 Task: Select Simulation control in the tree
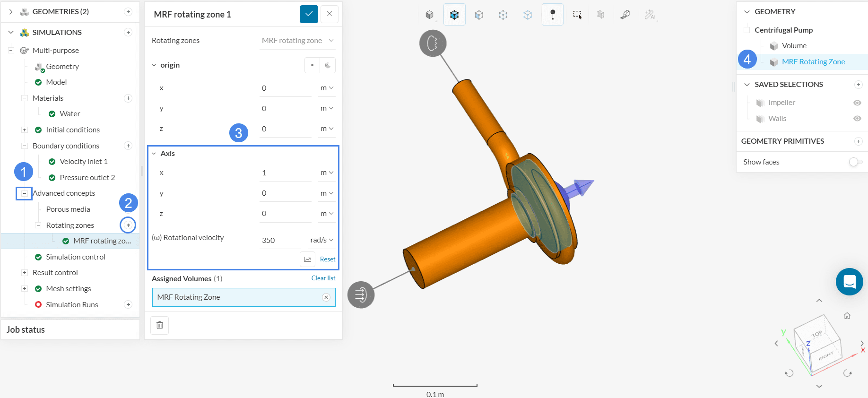[x=76, y=257]
